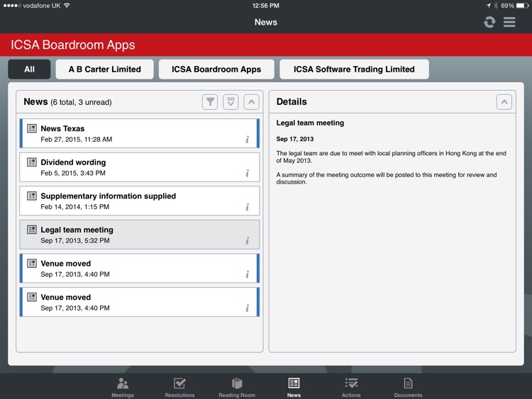Viewport: 532px width, 399px height.
Task: Show info for News Texas item
Action: [x=248, y=140]
